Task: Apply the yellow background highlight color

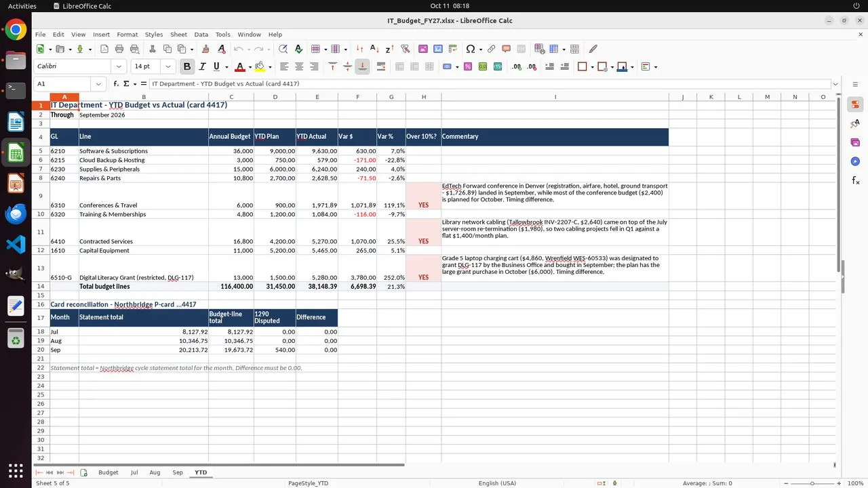Action: pos(260,66)
